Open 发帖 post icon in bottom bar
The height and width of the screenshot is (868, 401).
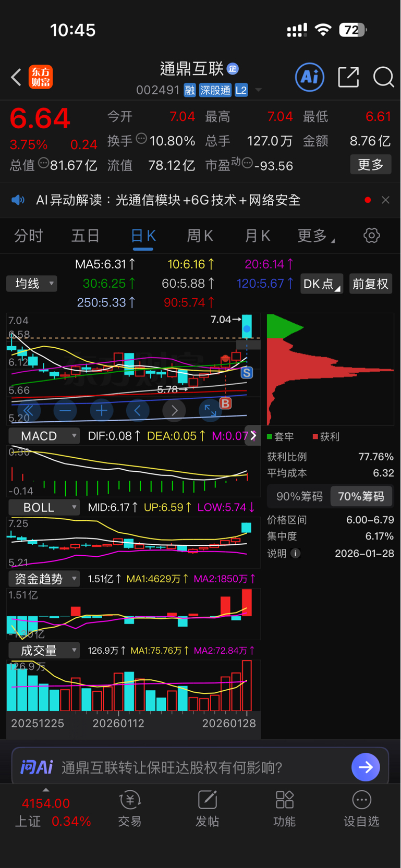click(x=207, y=809)
